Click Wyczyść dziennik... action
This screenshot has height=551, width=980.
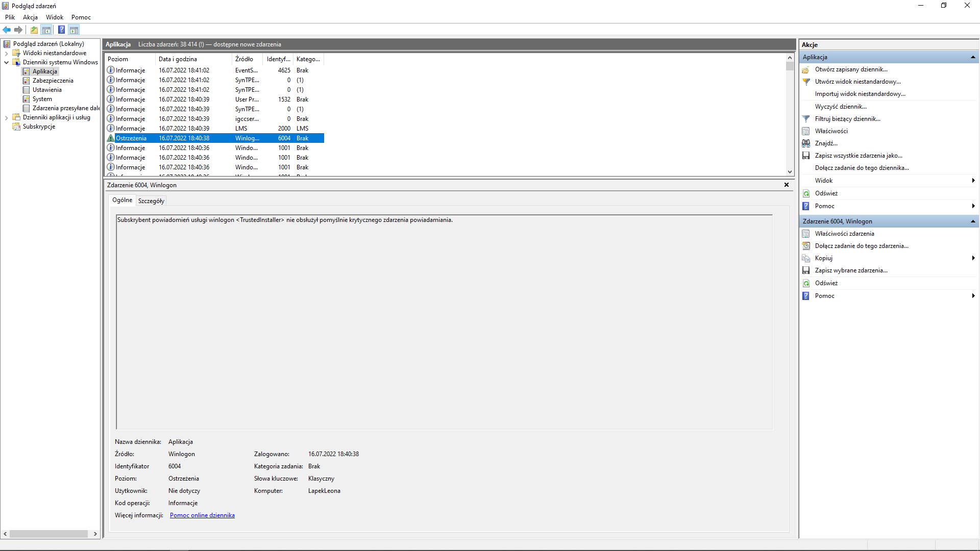tap(841, 107)
